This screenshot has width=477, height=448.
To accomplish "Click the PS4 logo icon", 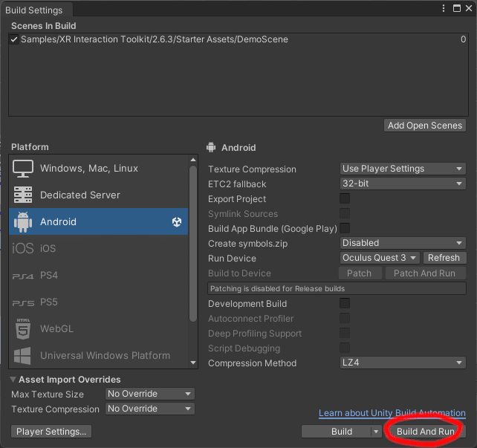I will click(x=23, y=276).
